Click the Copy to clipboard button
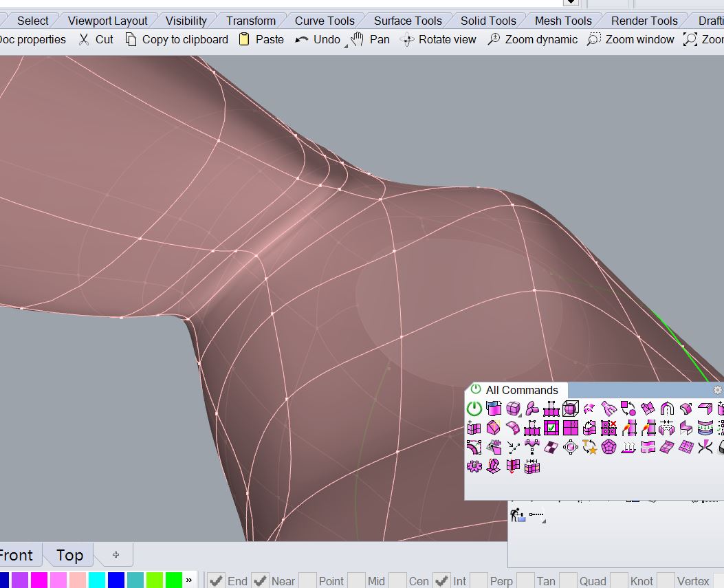Viewport: 724px width, 588px height. [x=177, y=39]
